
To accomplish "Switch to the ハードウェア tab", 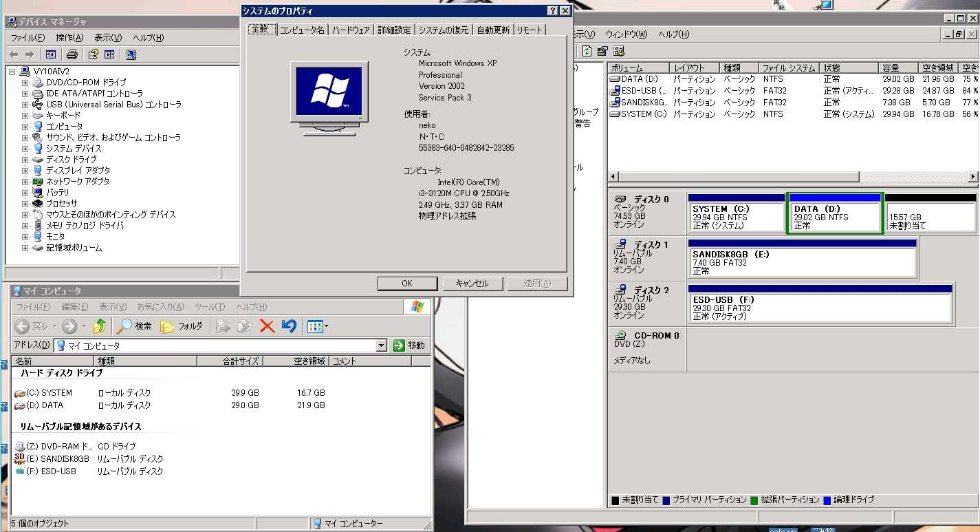I will (x=351, y=30).
